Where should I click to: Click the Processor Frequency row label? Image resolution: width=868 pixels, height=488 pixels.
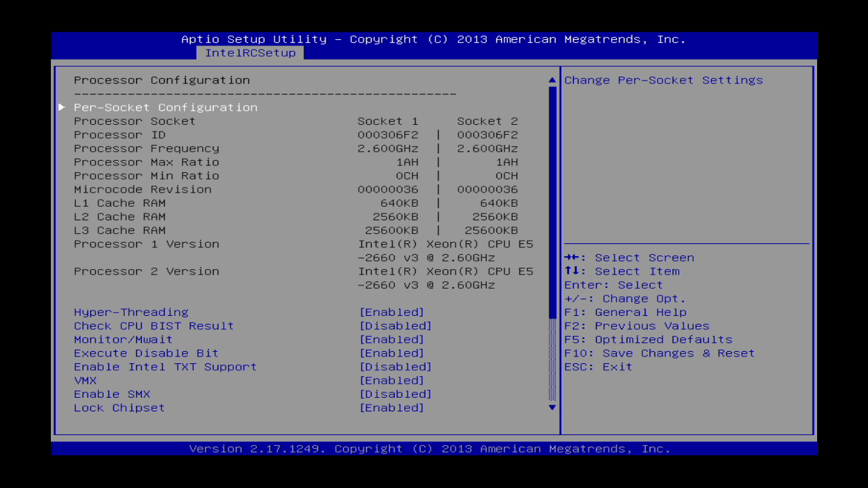coord(146,148)
